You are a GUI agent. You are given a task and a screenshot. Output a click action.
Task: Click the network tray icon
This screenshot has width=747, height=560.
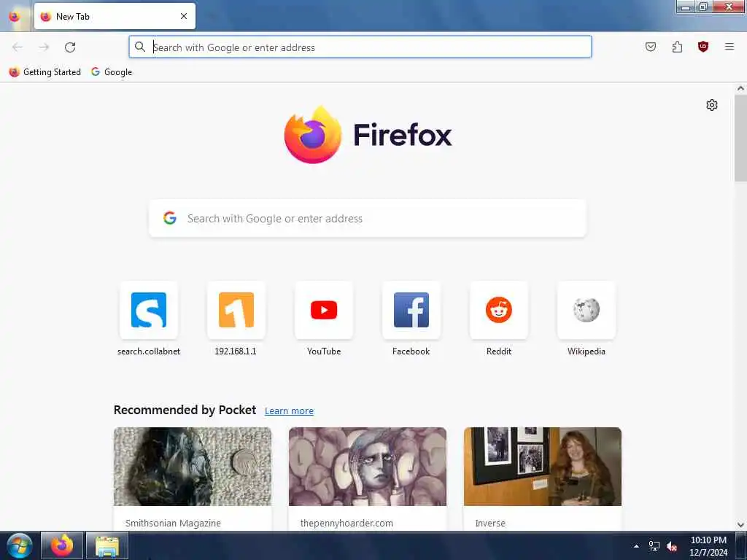654,546
